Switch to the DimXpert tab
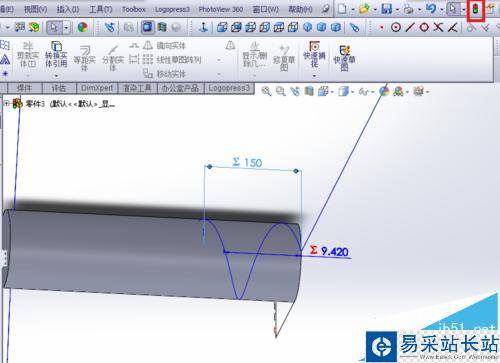 click(97, 88)
